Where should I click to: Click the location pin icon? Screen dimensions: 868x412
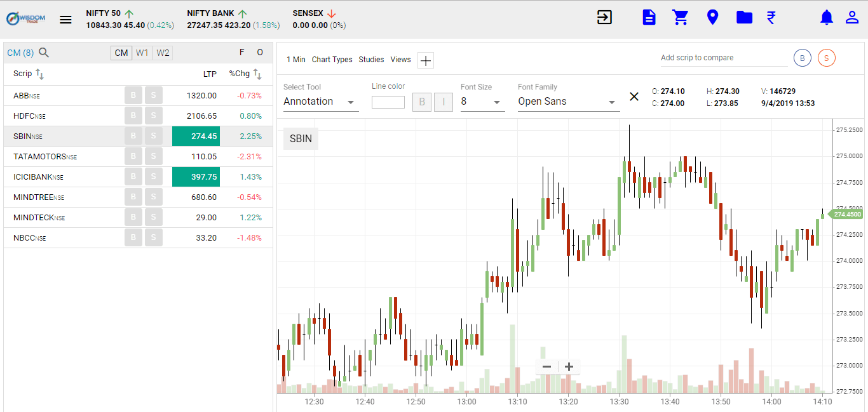coord(712,17)
